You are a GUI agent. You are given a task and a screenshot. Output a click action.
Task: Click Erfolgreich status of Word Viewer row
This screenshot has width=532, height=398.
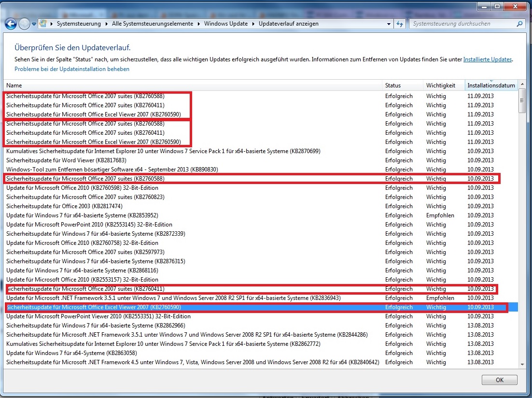tap(399, 160)
